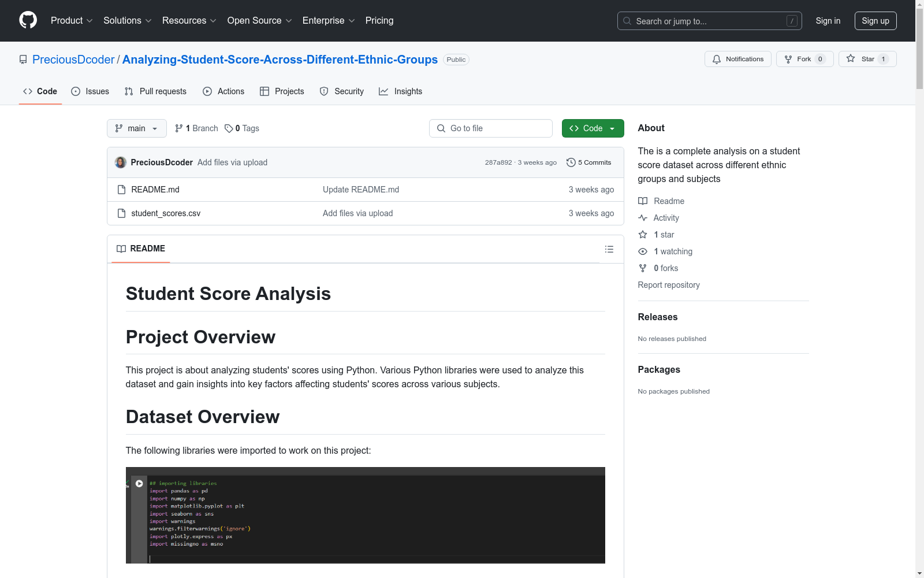Open the Releases heading link
Screen dimensions: 924x578
coord(658,317)
